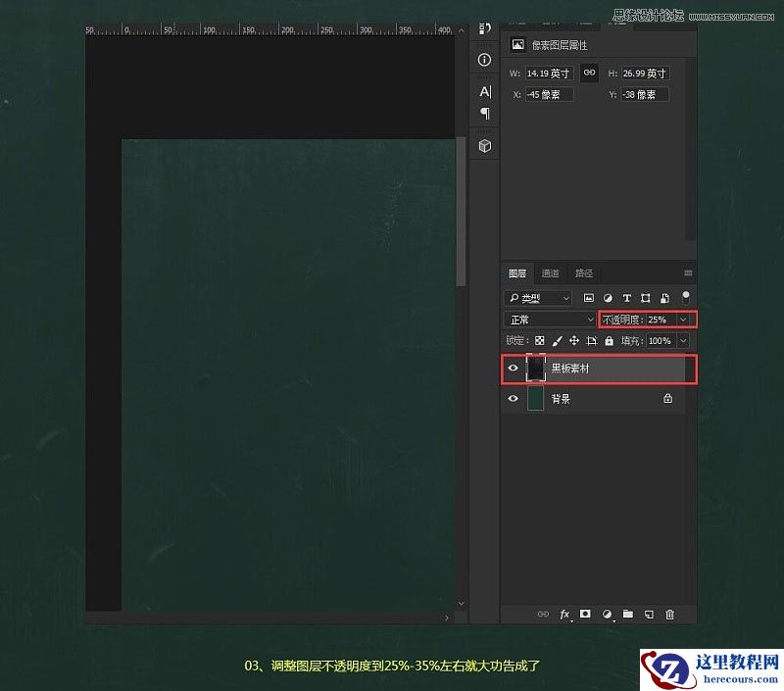Enable lock transparent pixels
The width and height of the screenshot is (784, 691).
[x=537, y=340]
